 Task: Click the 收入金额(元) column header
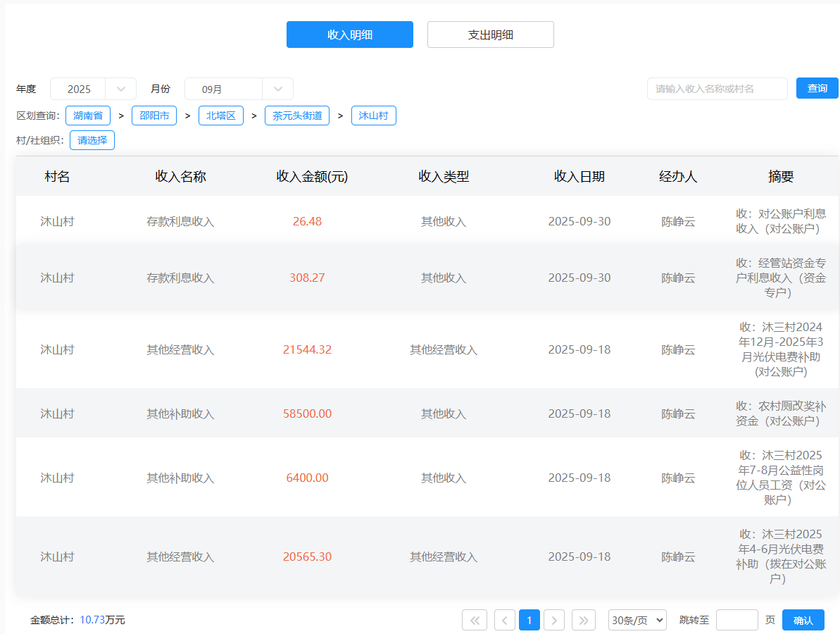coord(312,177)
